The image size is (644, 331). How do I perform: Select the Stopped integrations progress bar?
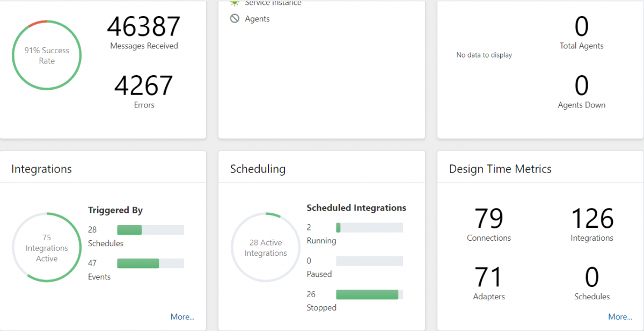point(369,294)
